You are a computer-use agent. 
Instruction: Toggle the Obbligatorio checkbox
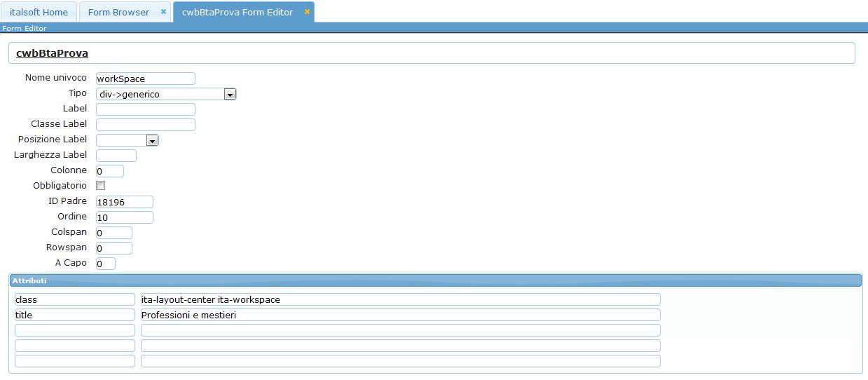click(x=100, y=186)
